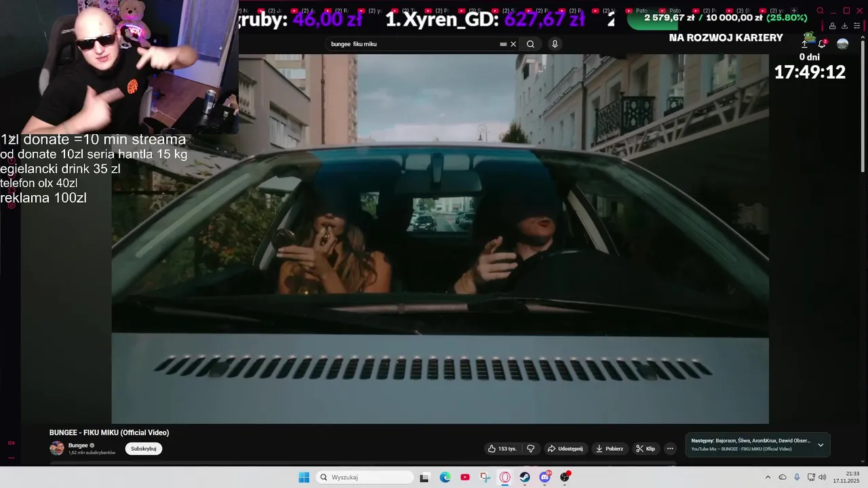
Task: Click the Subskrybuj button
Action: [x=144, y=449]
